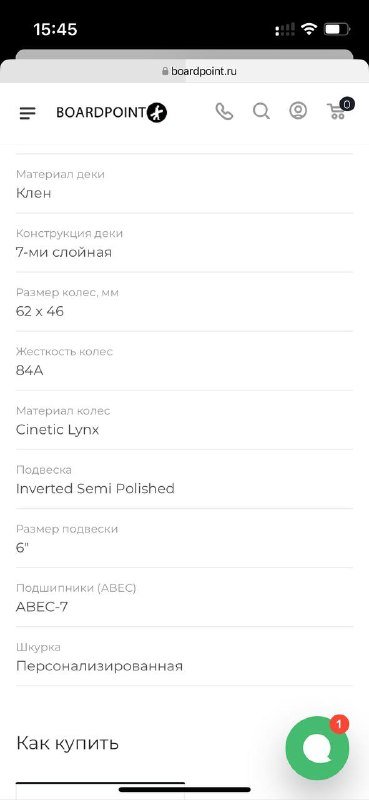
Task: Open the hamburger navigation menu
Action: [x=28, y=113]
